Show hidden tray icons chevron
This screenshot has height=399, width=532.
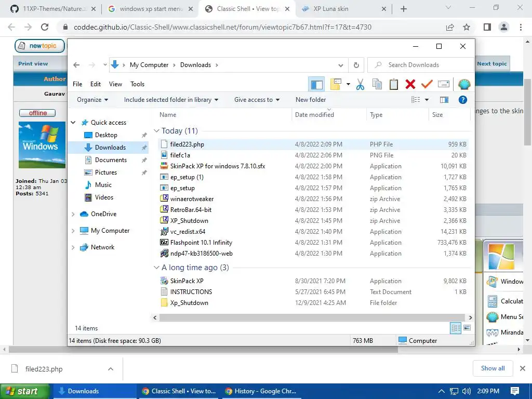[442, 391]
